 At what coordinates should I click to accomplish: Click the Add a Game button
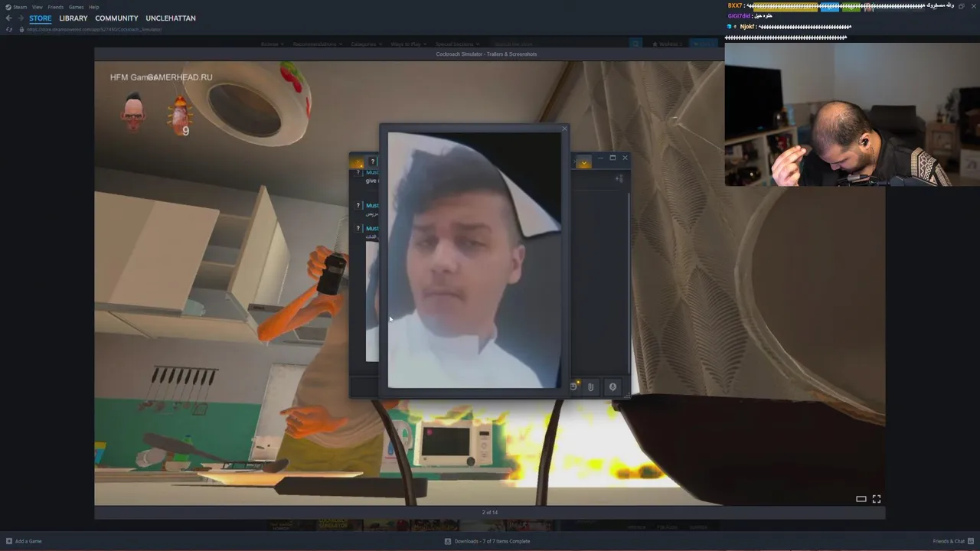coord(24,541)
